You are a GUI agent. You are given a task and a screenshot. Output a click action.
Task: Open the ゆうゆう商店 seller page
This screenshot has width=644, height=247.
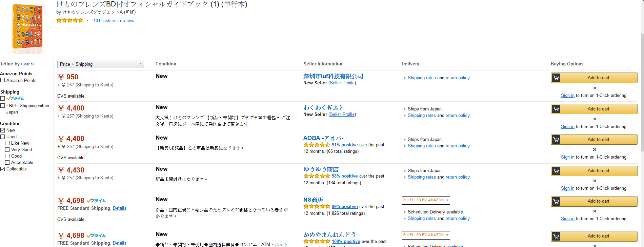tap(321, 169)
